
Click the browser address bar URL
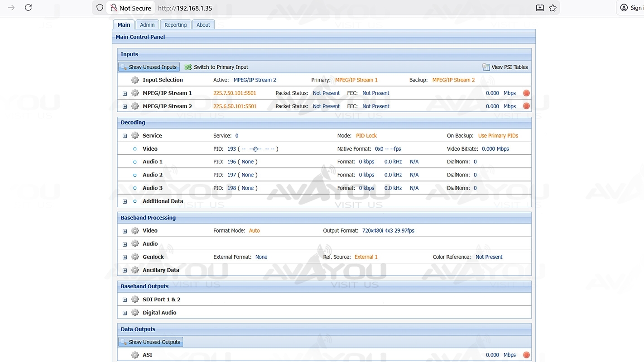(x=185, y=8)
